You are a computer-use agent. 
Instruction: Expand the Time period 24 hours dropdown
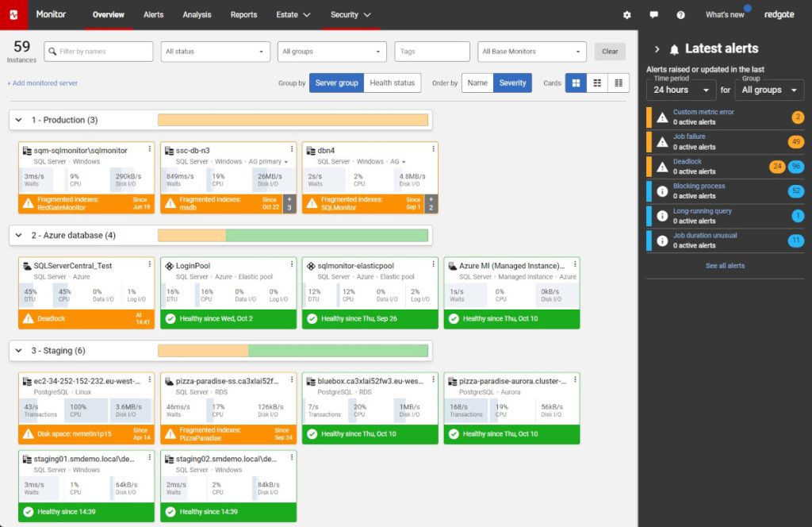pyautogui.click(x=681, y=90)
